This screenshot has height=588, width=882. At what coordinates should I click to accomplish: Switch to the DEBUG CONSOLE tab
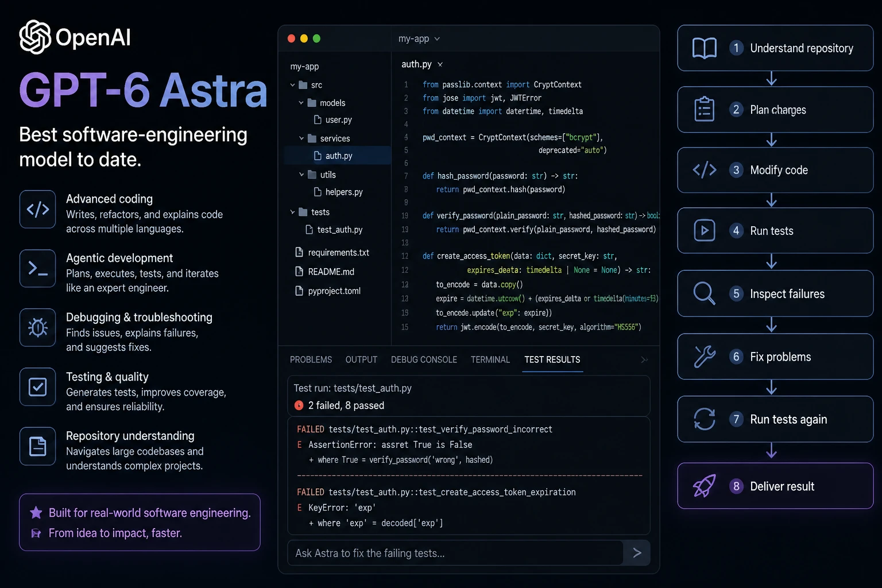[424, 359]
